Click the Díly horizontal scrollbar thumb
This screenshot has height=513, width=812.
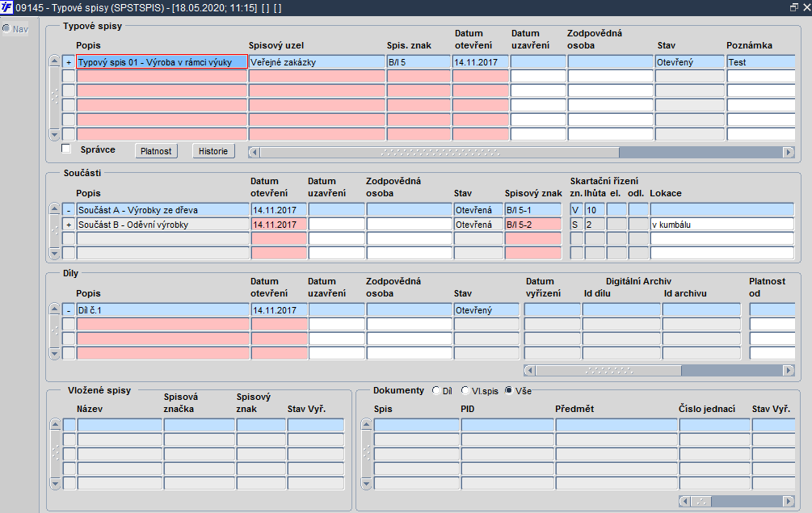(608, 371)
